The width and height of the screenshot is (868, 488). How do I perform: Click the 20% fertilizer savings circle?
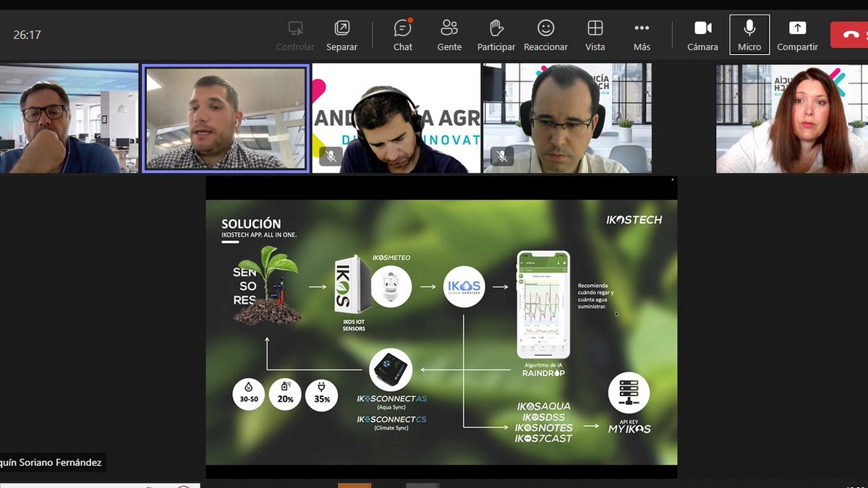tap(285, 395)
